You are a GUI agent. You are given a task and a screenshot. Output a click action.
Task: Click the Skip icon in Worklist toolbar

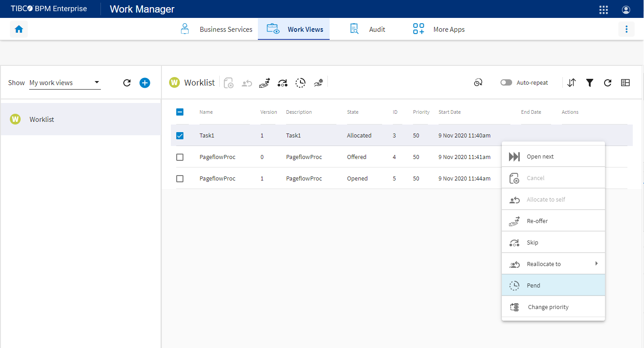[x=283, y=83]
